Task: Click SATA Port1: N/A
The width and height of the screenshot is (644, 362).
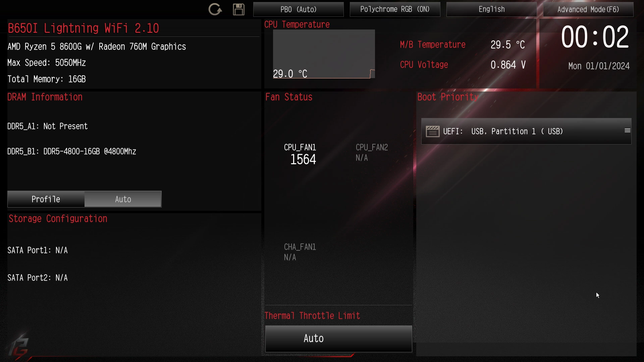Action: tap(38, 250)
